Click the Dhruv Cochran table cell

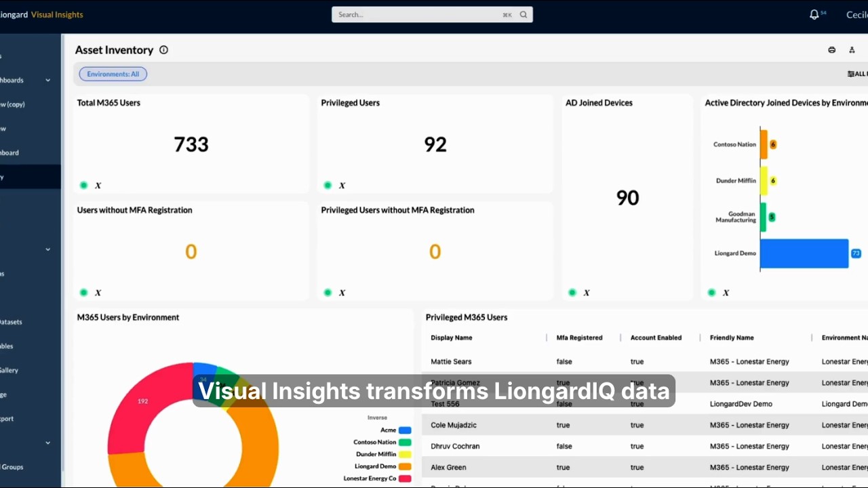[455, 446]
